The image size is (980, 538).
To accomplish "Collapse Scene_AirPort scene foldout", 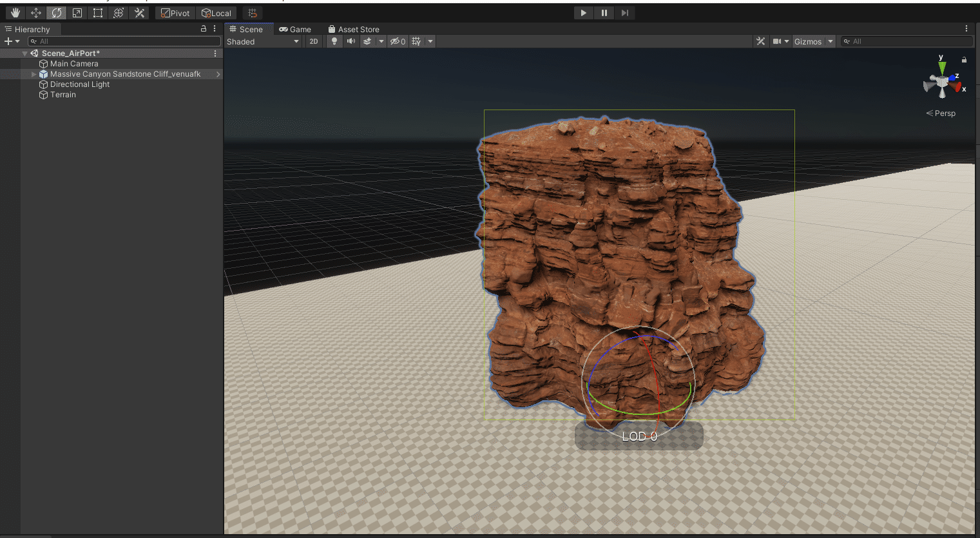I will click(x=24, y=53).
